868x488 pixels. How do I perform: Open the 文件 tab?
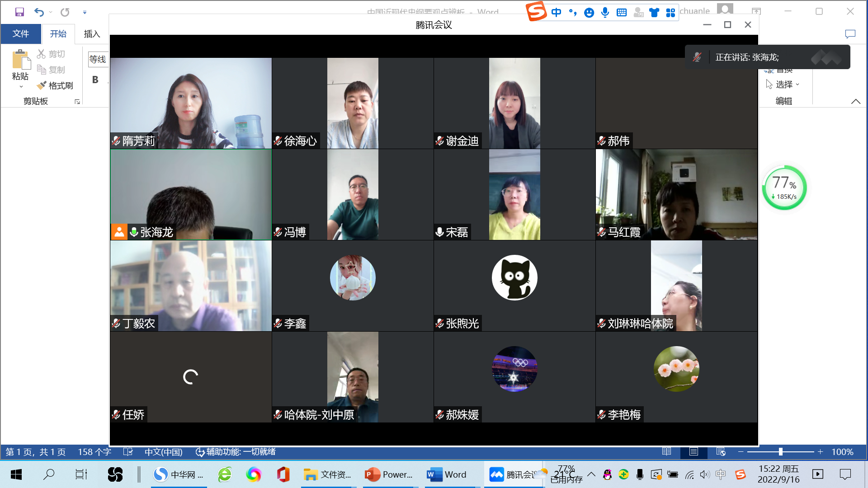[x=21, y=34]
